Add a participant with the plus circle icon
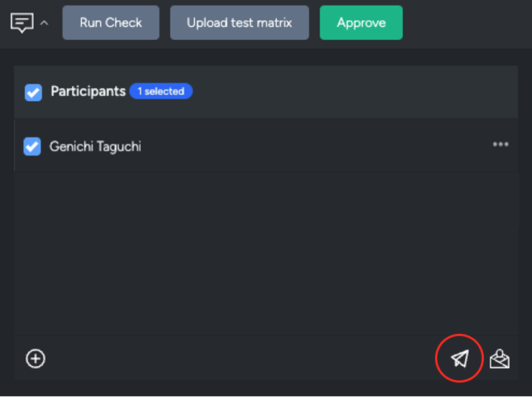 pyautogui.click(x=35, y=358)
